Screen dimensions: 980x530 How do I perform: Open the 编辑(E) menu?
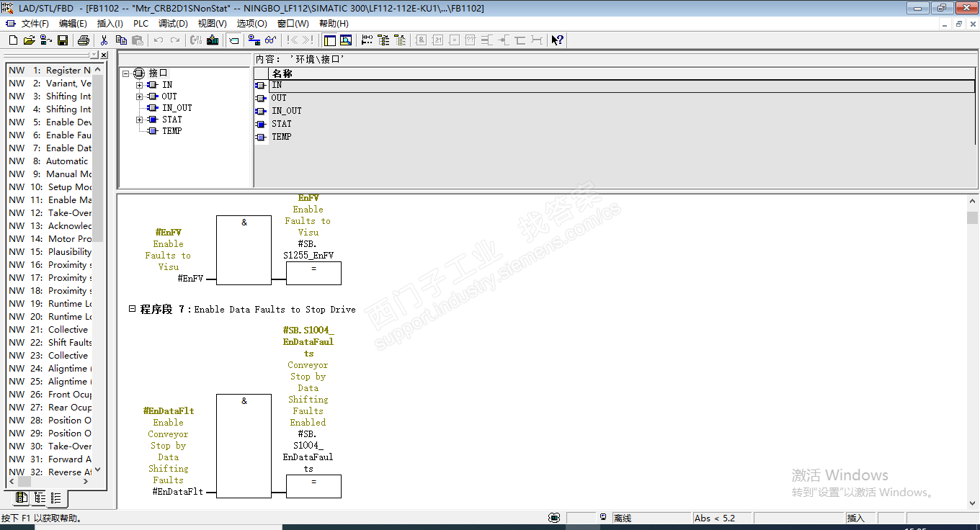pos(73,24)
